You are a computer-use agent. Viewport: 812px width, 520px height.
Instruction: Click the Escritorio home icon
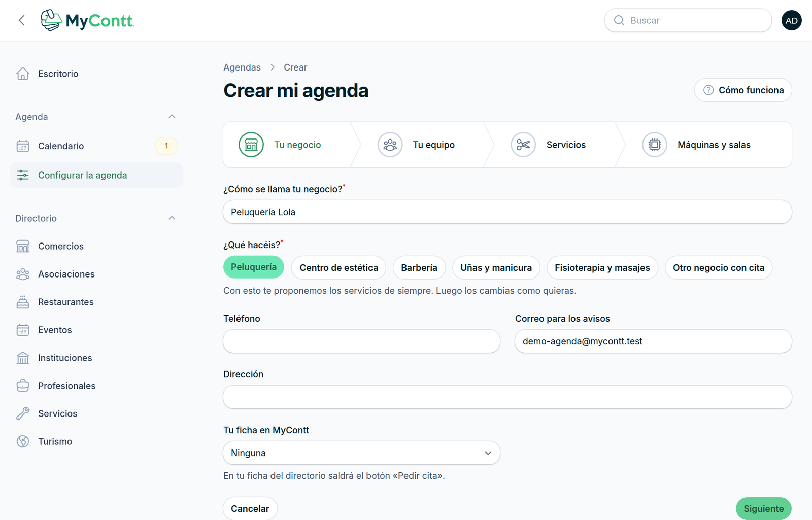[23, 74]
